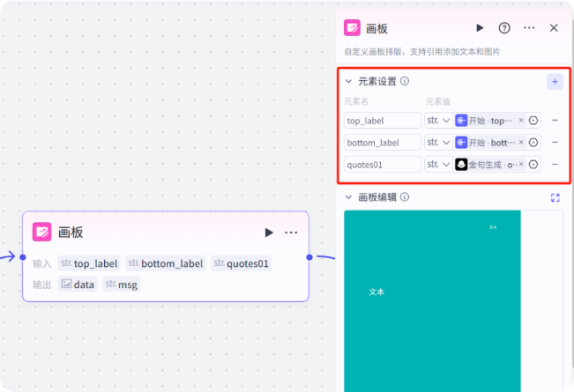
Task: Expand the canvas editor to fullscreen
Action: coord(555,198)
